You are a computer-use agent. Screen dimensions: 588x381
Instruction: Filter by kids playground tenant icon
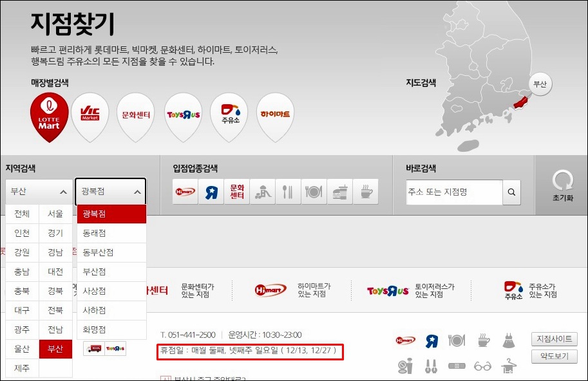pos(263,192)
